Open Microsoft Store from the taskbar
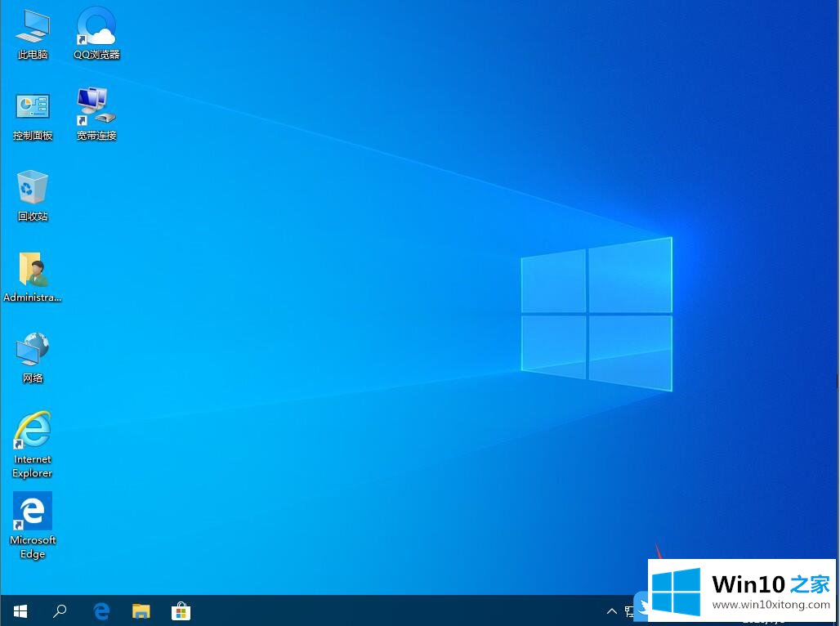This screenshot has width=840, height=626. (x=181, y=610)
